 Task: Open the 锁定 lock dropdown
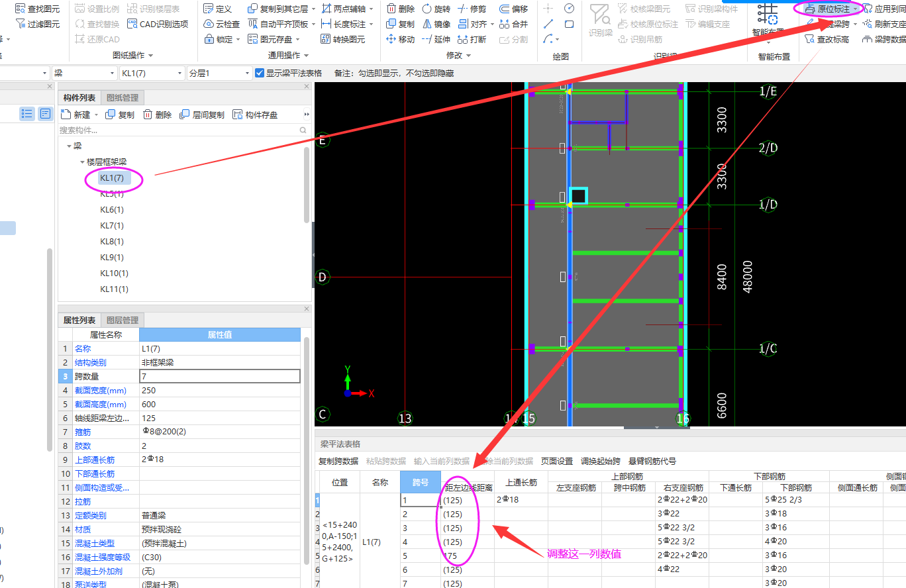point(239,39)
